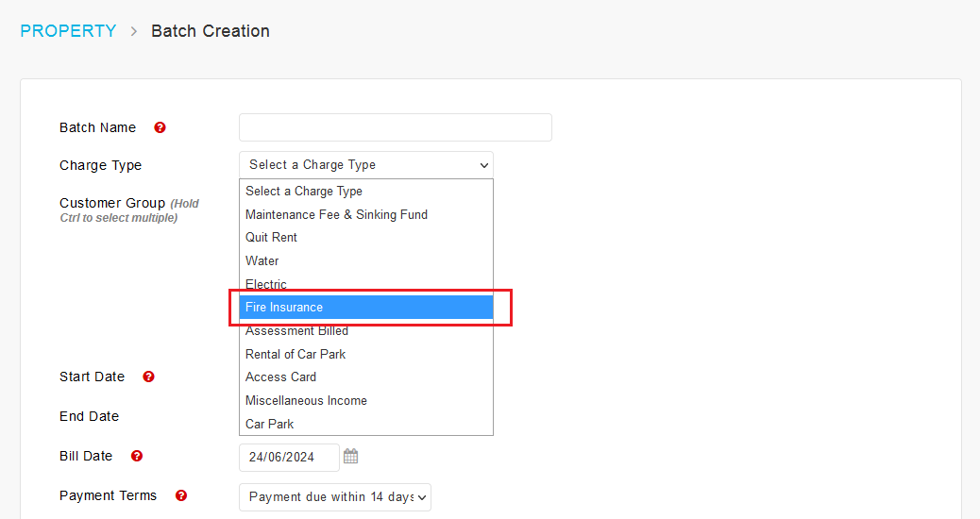
Task: Click the Bill Date help icon
Action: coord(137,456)
